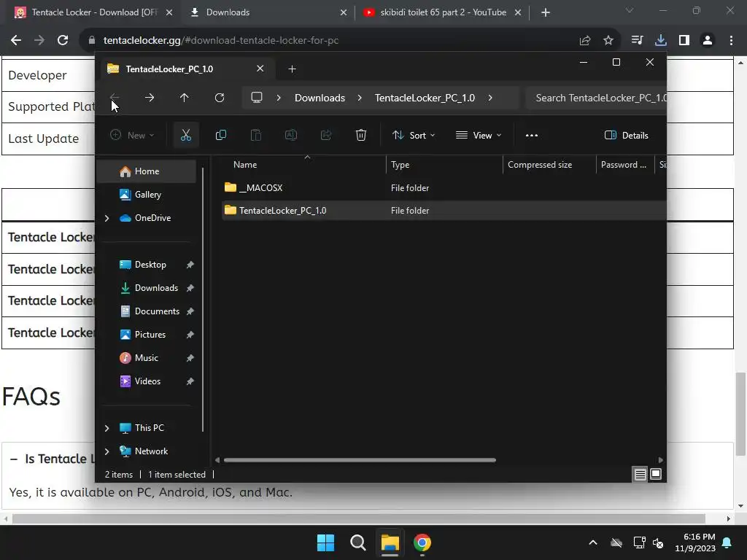Open taskbar Search
The height and width of the screenshot is (560, 747).
357,542
